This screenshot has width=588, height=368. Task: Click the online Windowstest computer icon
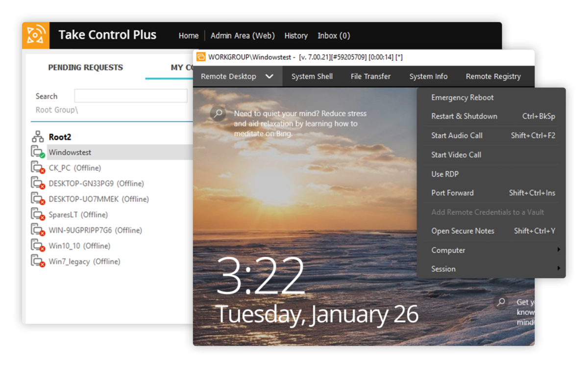[x=38, y=152]
